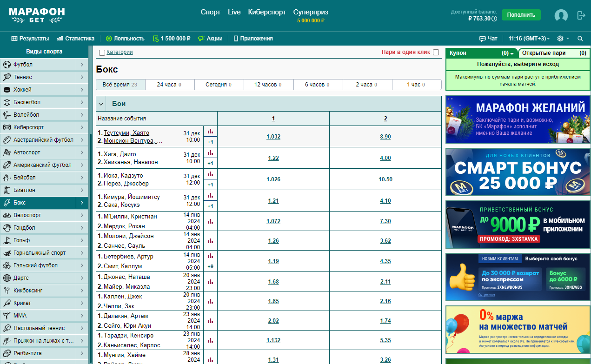The image size is (591, 364).
Task: Select the 12 часов filter tab
Action: tap(269, 85)
